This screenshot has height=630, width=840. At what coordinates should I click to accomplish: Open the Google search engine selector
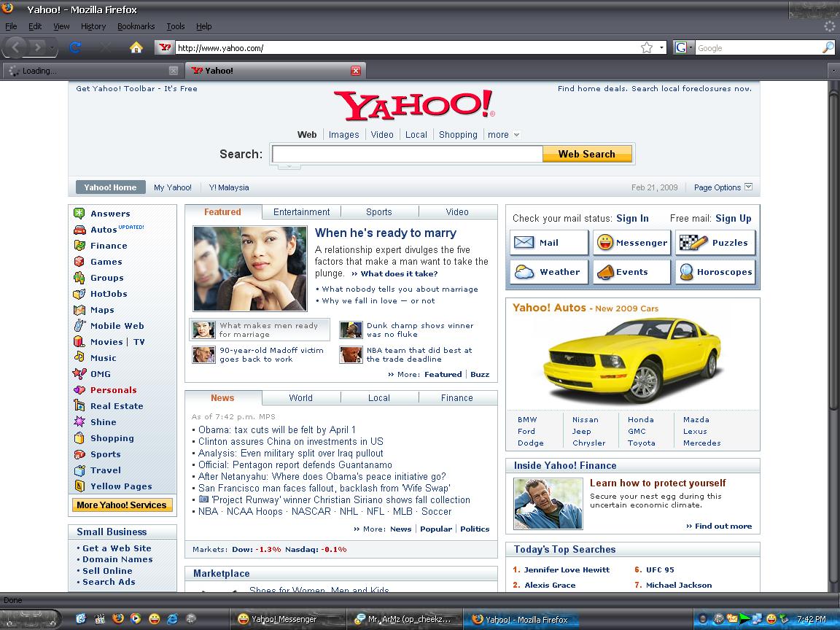click(x=683, y=47)
